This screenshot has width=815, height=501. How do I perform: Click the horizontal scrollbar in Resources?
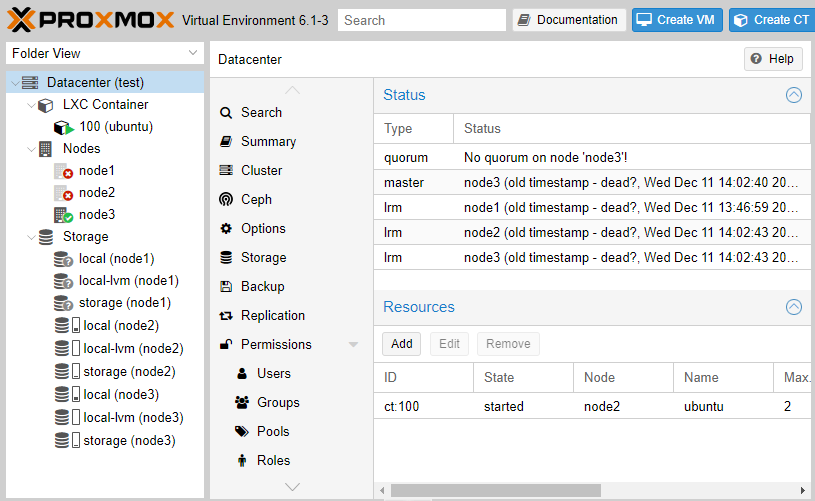(x=495, y=490)
